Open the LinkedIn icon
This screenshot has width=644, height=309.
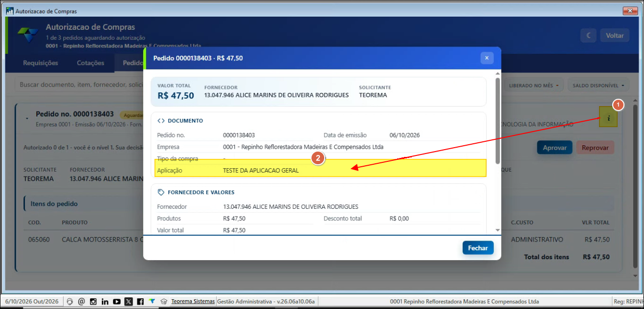[105, 302]
